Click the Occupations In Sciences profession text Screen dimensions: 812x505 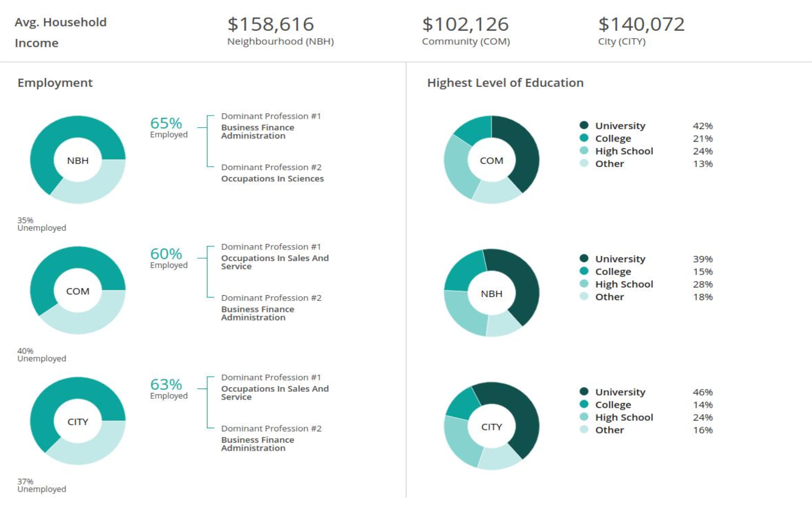[272, 178]
